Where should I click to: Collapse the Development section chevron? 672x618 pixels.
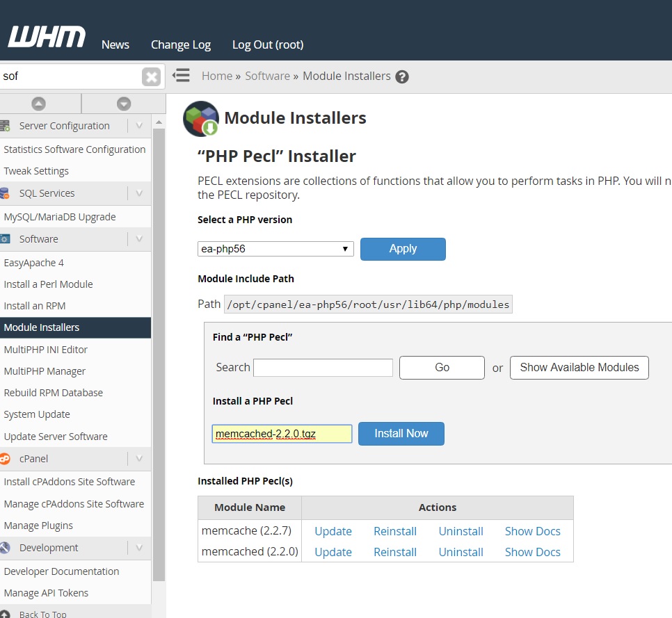[139, 547]
